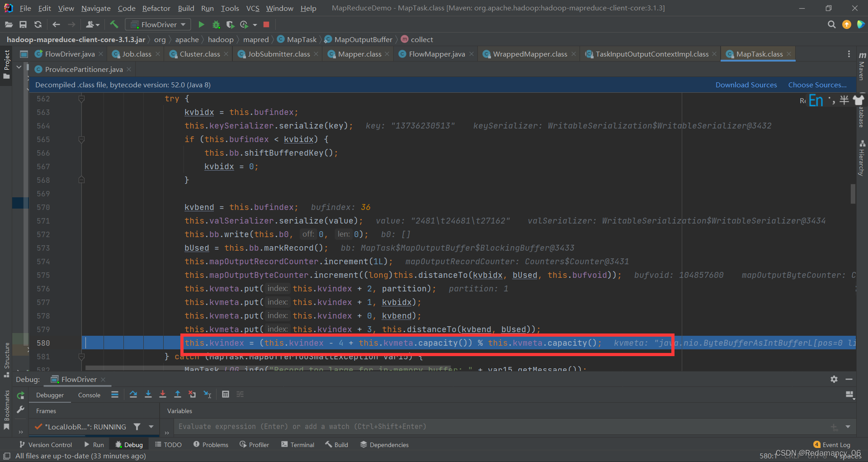Open the user account dropdown in toolbar
The width and height of the screenshot is (868, 462).
point(93,24)
